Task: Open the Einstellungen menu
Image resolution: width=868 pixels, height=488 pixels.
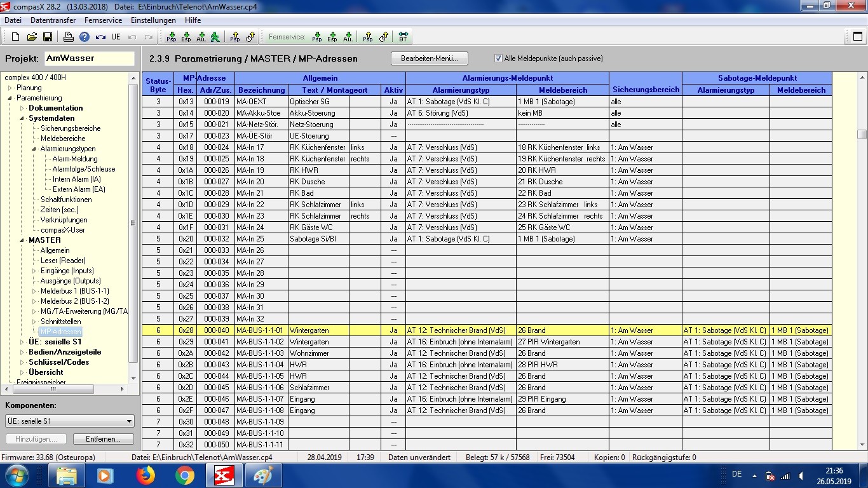Action: [153, 20]
